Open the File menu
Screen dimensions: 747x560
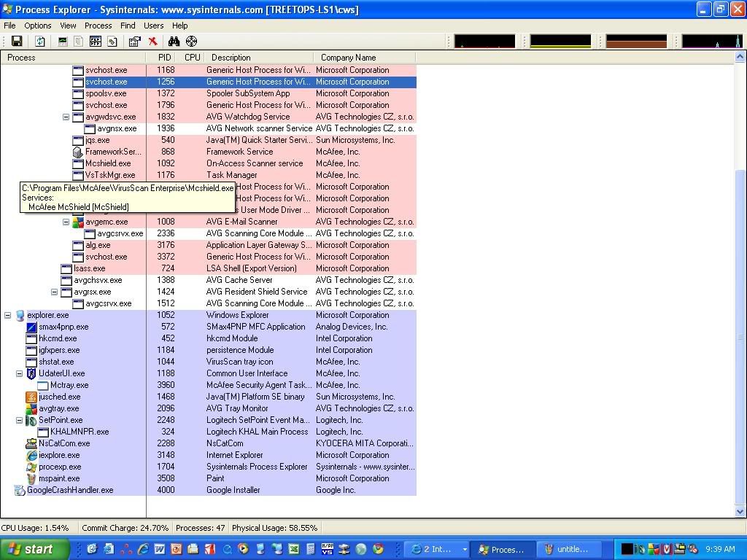[x=9, y=26]
